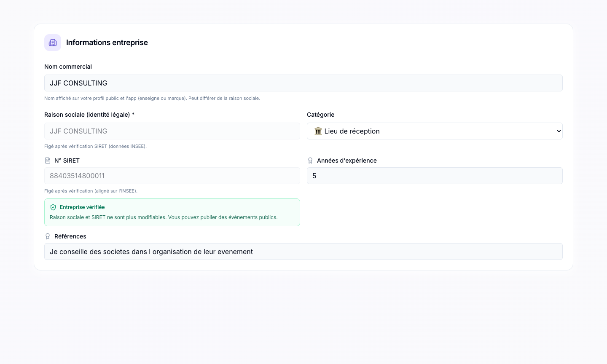Open the Catégorie dropdown arrow
This screenshot has height=364, width=607.
tap(559, 131)
